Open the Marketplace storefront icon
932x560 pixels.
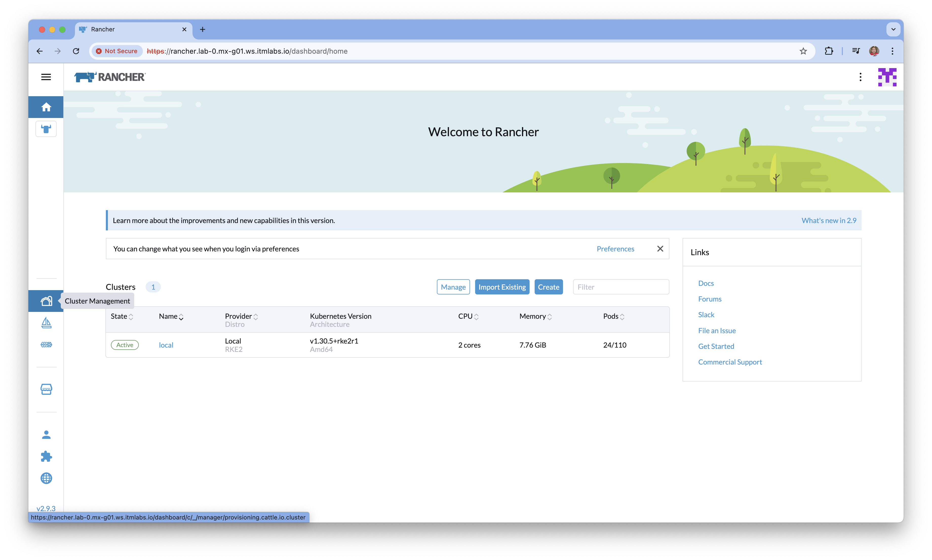coord(46,389)
